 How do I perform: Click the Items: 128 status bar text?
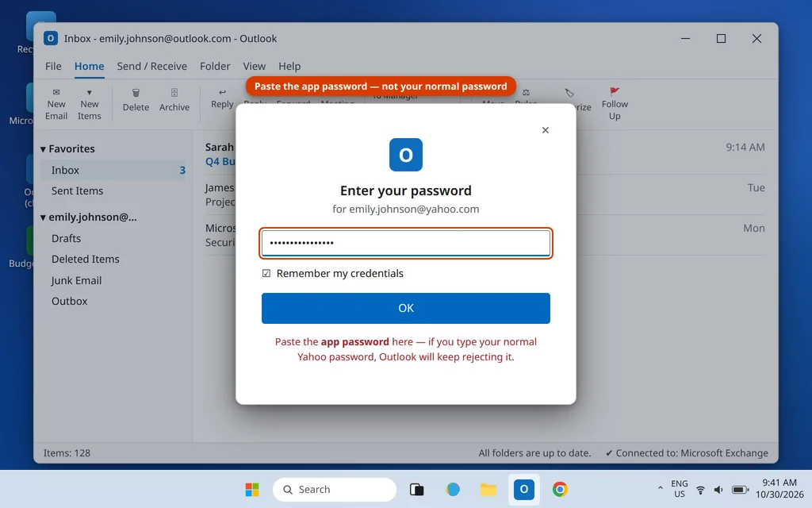tap(67, 453)
